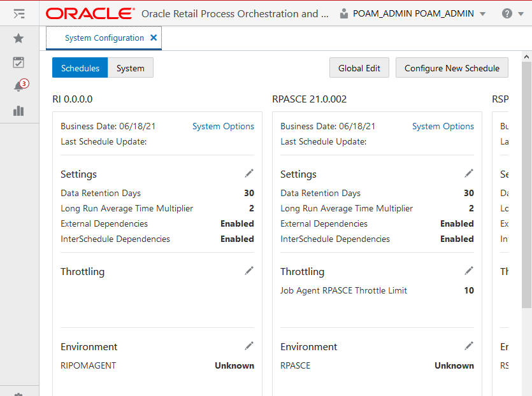This screenshot has width=532, height=396.
Task: Click Configure New Schedule button
Action: (452, 68)
